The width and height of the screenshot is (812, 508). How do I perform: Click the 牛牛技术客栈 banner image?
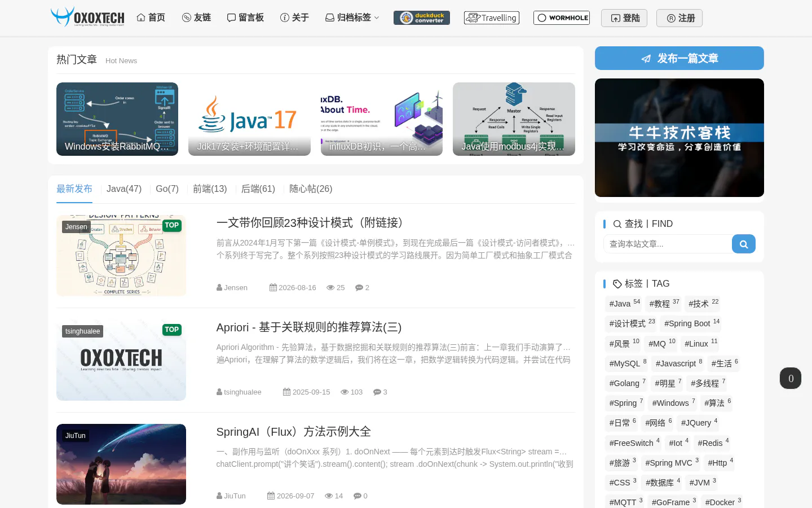(679, 138)
